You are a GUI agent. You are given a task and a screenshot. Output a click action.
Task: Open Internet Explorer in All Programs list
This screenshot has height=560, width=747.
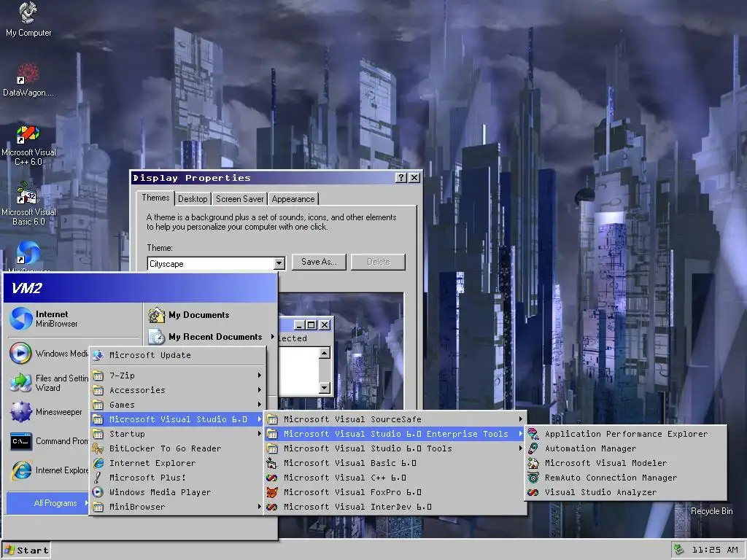tap(177, 463)
